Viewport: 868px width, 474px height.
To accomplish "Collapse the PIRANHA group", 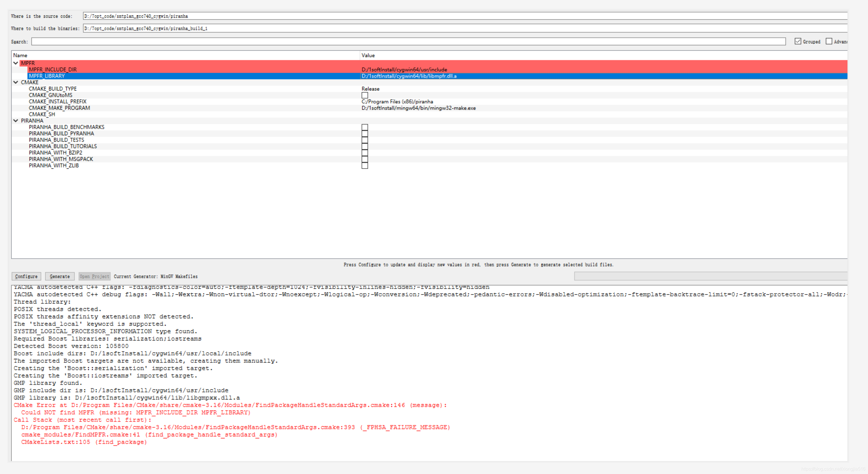I will pos(15,121).
